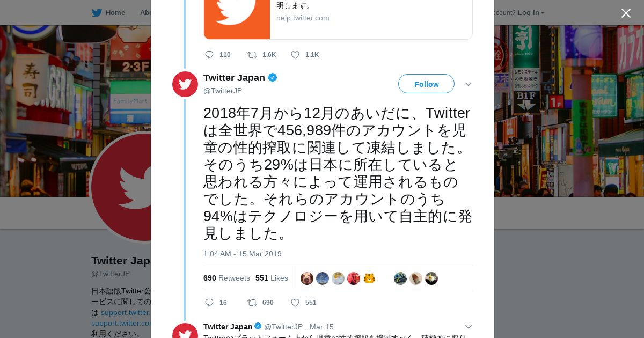Close the tweet overlay with X
The image size is (644, 338).
point(626,13)
